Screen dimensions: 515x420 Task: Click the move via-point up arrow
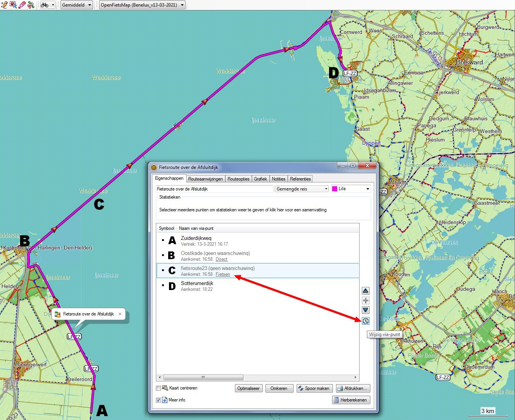pos(365,291)
